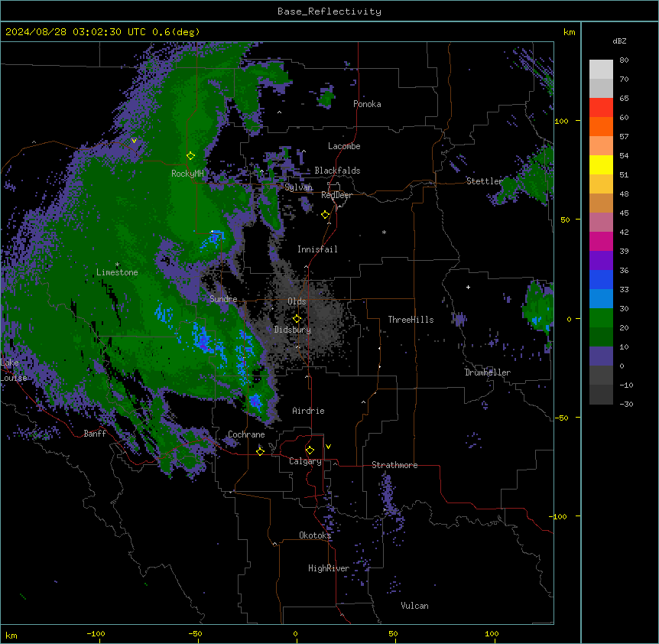Click the yellow diamond marker south of RedDeer
The height and width of the screenshot is (644, 659).
325,215
